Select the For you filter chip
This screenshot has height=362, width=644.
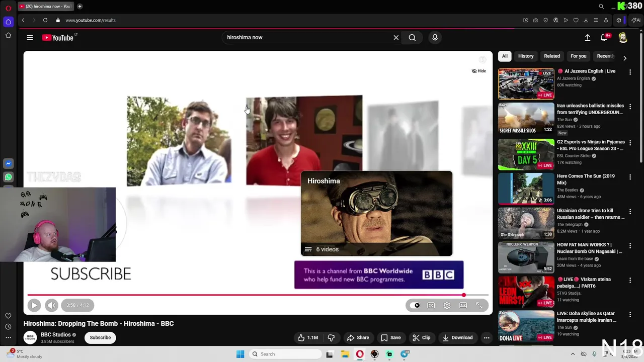(x=579, y=56)
